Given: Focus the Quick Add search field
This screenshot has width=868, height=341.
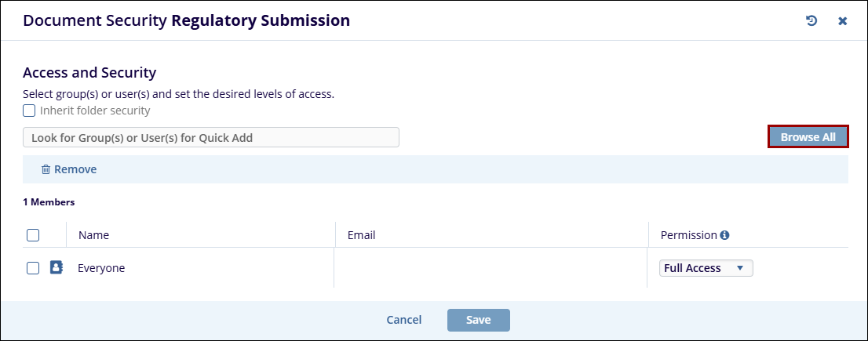Looking at the screenshot, I should pyautogui.click(x=211, y=138).
